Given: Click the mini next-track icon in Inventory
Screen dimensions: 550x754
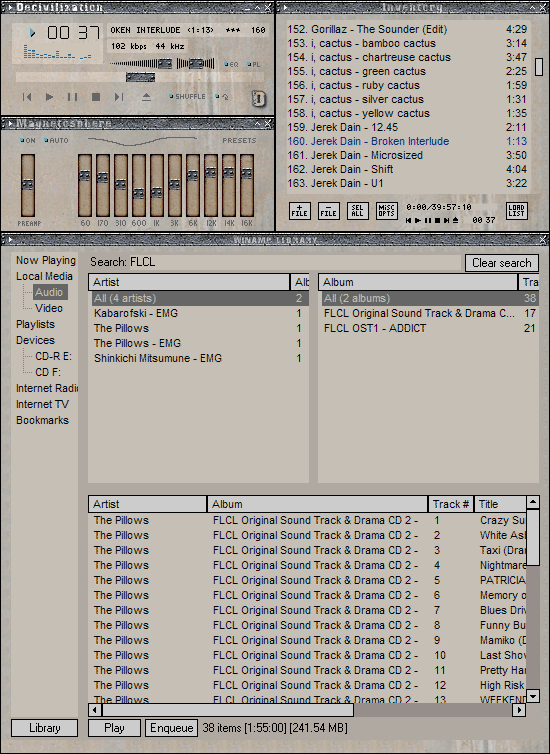Looking at the screenshot, I should pyautogui.click(x=447, y=220).
